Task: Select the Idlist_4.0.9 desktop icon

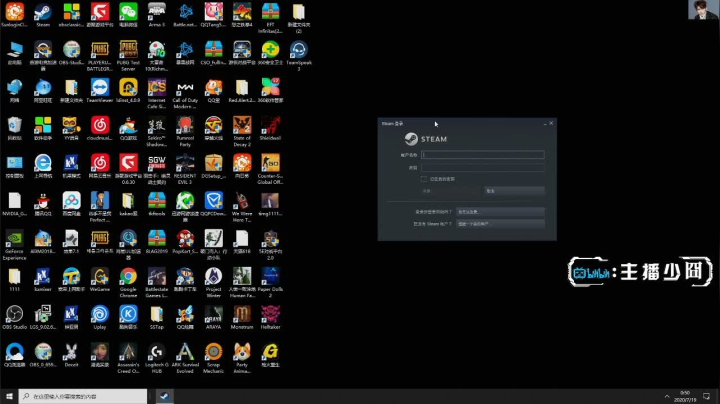Action: point(128,90)
